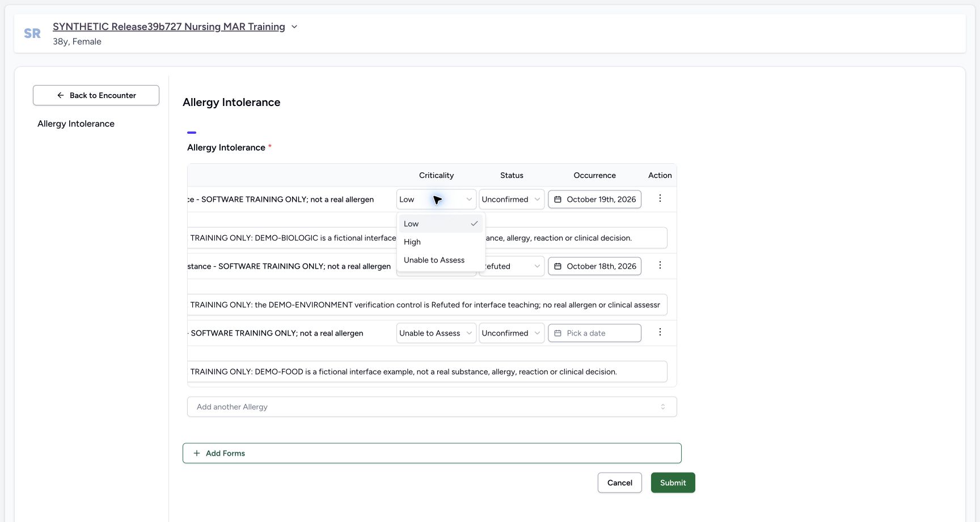Screen dimensions: 980x522
Task: Expand patient name chevron in header
Action: (x=294, y=27)
